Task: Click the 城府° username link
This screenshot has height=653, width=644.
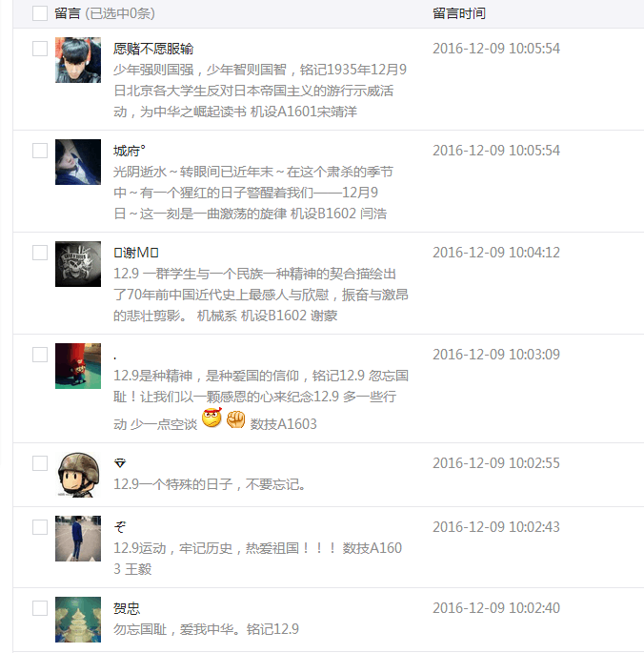Action: tap(130, 151)
